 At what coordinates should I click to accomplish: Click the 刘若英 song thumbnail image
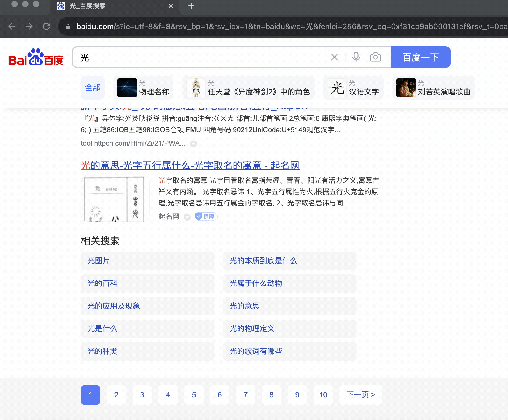(406, 88)
